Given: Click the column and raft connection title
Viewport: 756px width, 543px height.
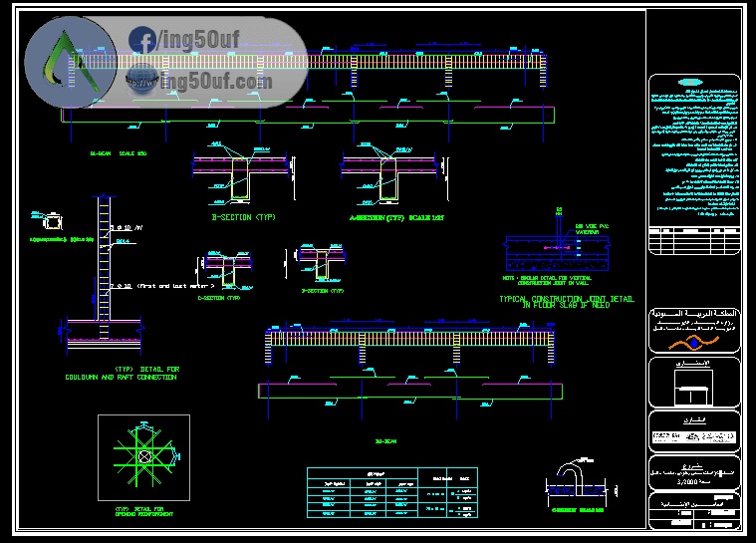Looking at the screenshot, I should pos(122,373).
